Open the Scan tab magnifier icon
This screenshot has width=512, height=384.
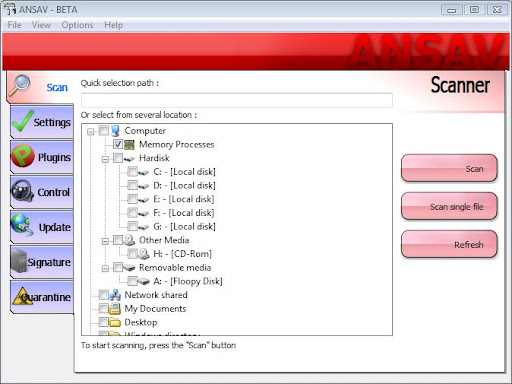(20, 85)
